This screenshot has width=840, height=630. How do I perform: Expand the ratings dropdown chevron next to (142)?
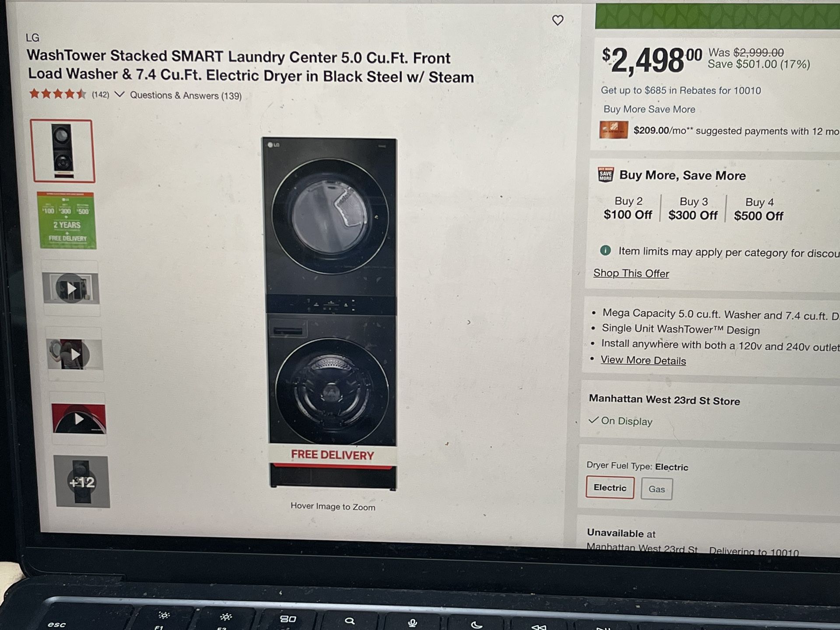tap(119, 94)
